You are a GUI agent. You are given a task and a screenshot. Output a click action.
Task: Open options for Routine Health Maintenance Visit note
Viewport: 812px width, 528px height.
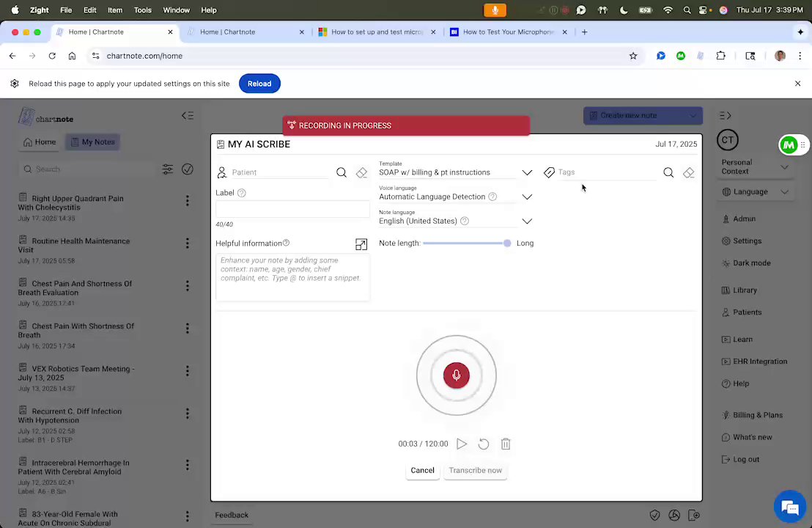coord(188,243)
